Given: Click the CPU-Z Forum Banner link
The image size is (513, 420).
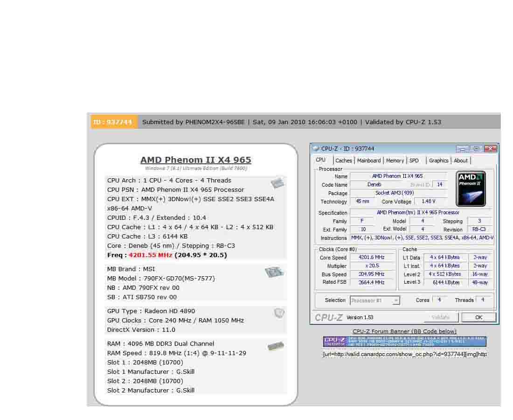Looking at the screenshot, I should tap(404, 331).
